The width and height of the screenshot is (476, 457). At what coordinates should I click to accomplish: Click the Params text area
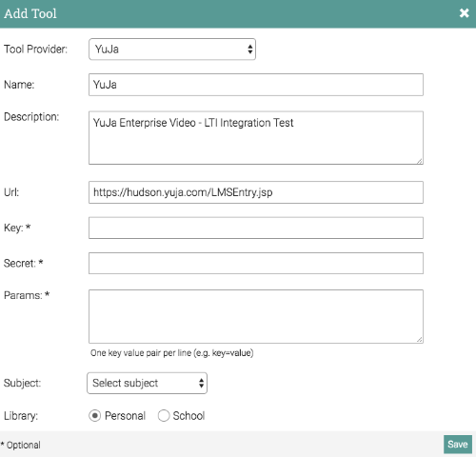click(256, 316)
